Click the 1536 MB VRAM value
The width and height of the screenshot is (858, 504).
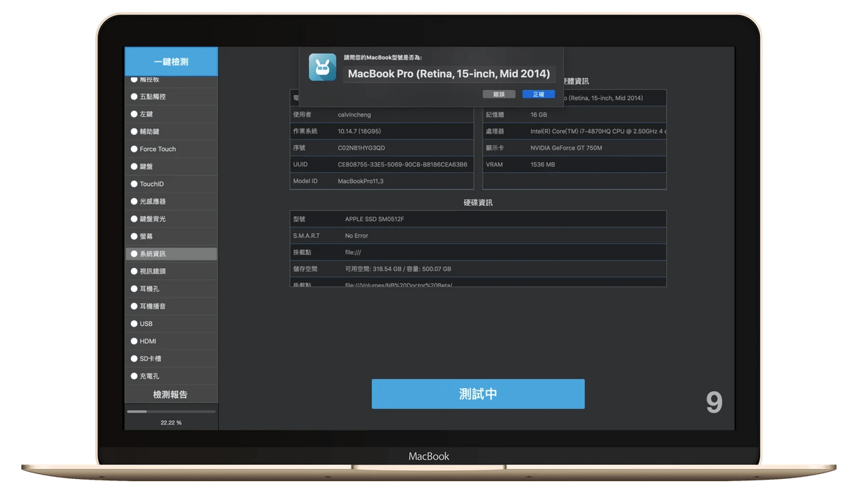pyautogui.click(x=542, y=164)
